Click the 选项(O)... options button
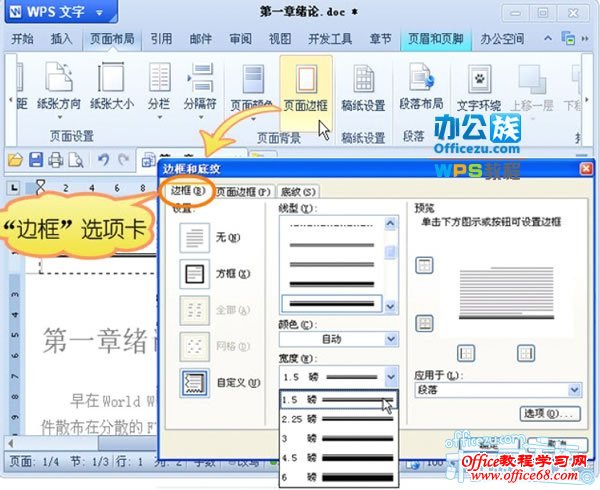 pos(550,413)
